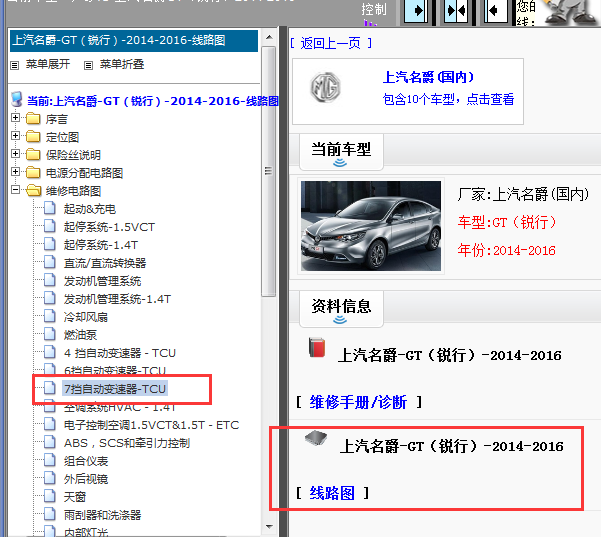
Task: Click the tree root 当前:上汽名爵-GT（锐行）-2014-2016-线路图
Action: click(153, 101)
